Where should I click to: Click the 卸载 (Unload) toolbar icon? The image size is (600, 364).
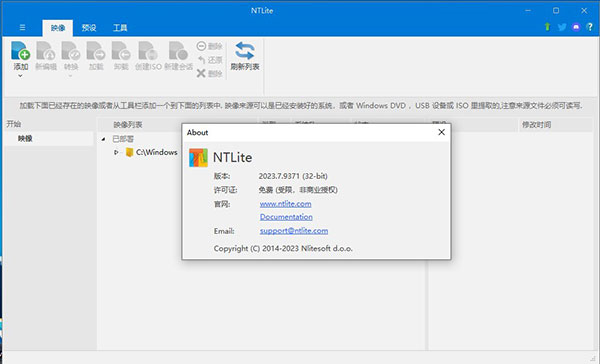pos(121,51)
